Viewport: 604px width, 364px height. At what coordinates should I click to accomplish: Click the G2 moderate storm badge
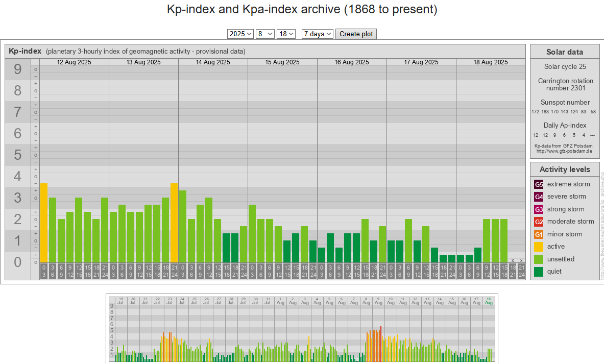(x=539, y=222)
